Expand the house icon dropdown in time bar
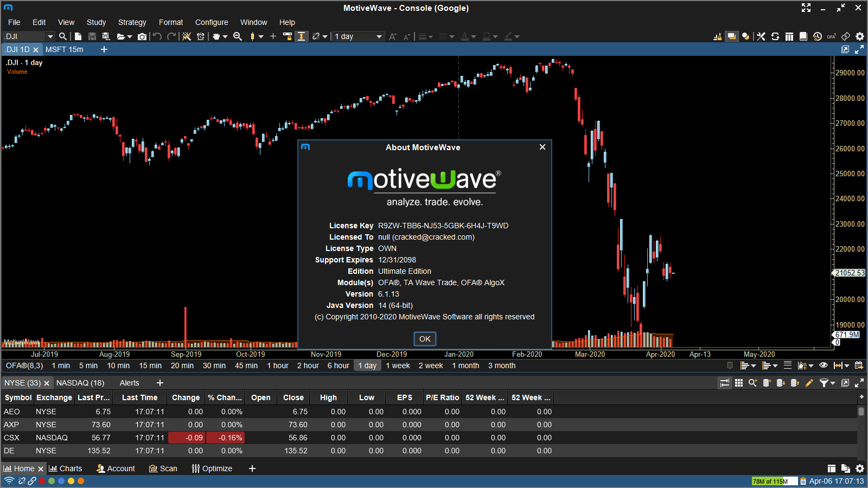 coord(811,366)
